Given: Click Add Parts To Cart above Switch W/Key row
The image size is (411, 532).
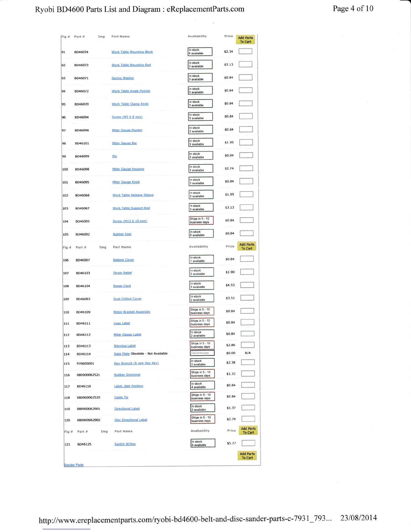Looking at the screenshot, I should pyautogui.click(x=248, y=431).
